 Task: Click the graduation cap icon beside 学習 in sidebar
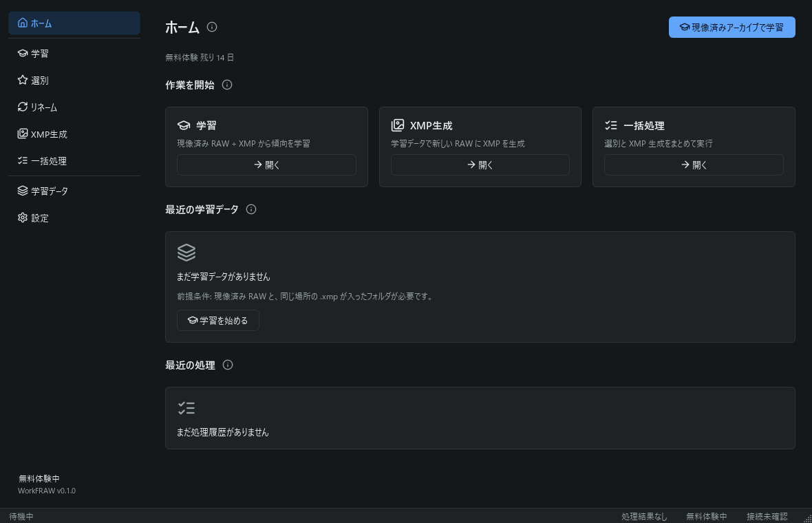coord(22,53)
